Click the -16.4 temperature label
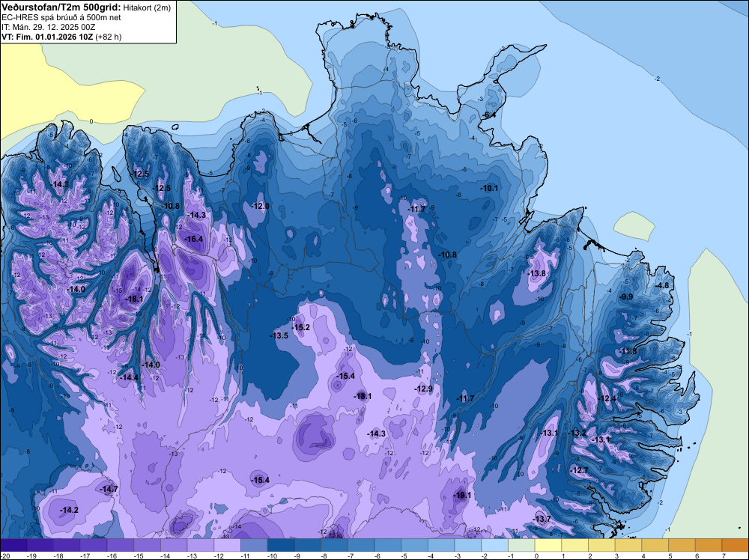The width and height of the screenshot is (749, 560). (x=193, y=239)
